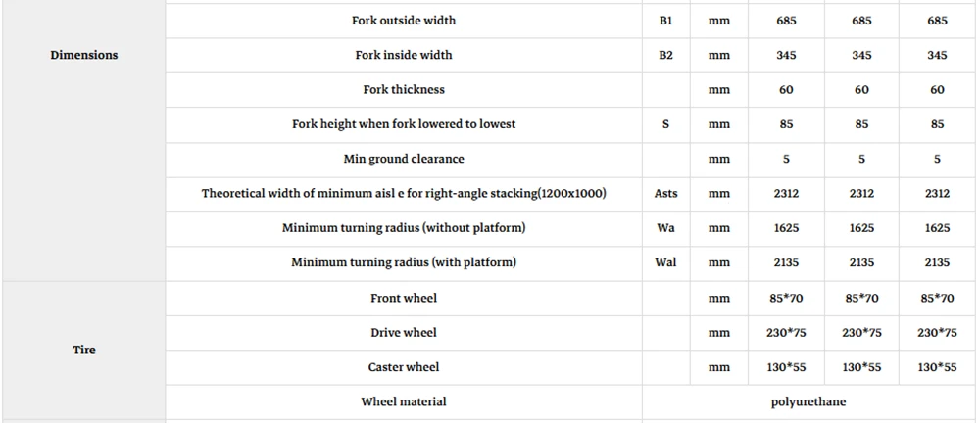
Task: Select the Wal symbol cell
Action: pos(665,262)
